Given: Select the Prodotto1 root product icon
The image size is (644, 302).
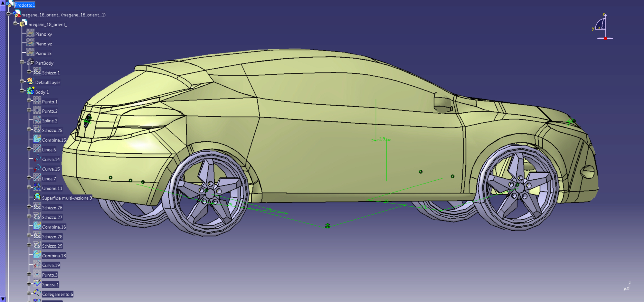Looking at the screenshot, I should [10, 4].
